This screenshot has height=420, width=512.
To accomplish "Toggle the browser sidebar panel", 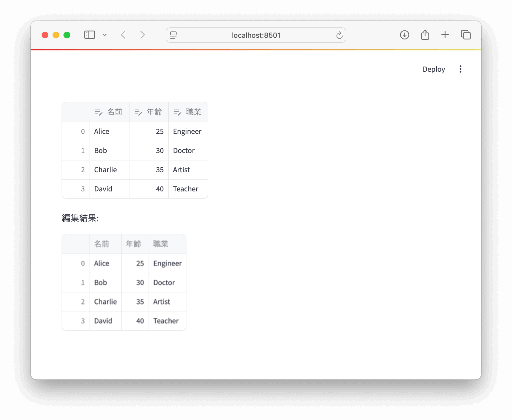I will click(x=89, y=35).
